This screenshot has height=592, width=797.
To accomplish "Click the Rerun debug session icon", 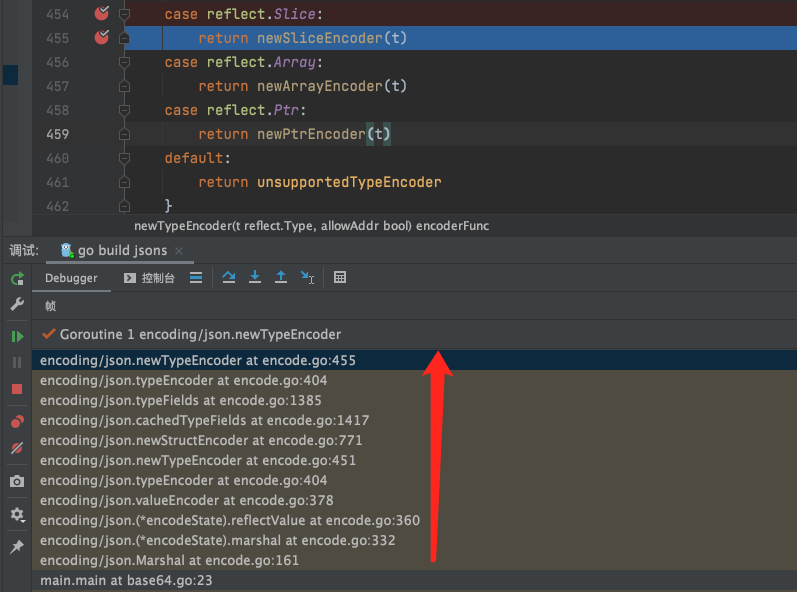I will pyautogui.click(x=17, y=278).
